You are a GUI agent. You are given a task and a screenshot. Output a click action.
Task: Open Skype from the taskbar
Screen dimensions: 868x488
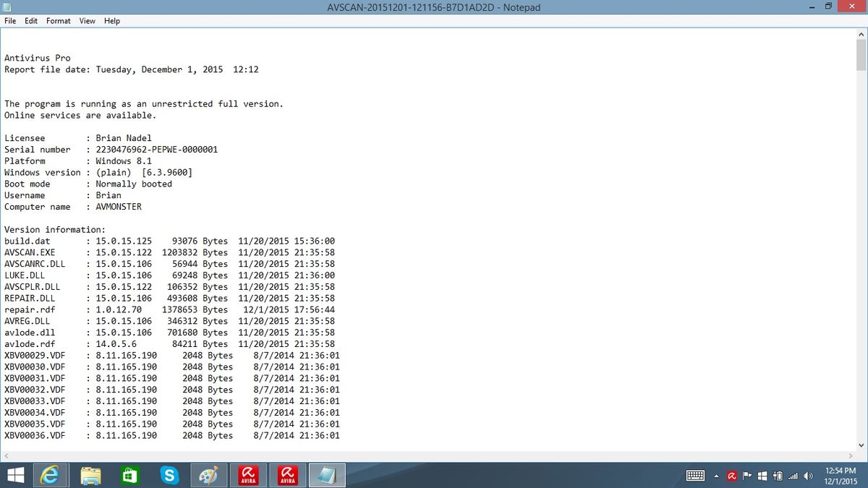pos(169,475)
